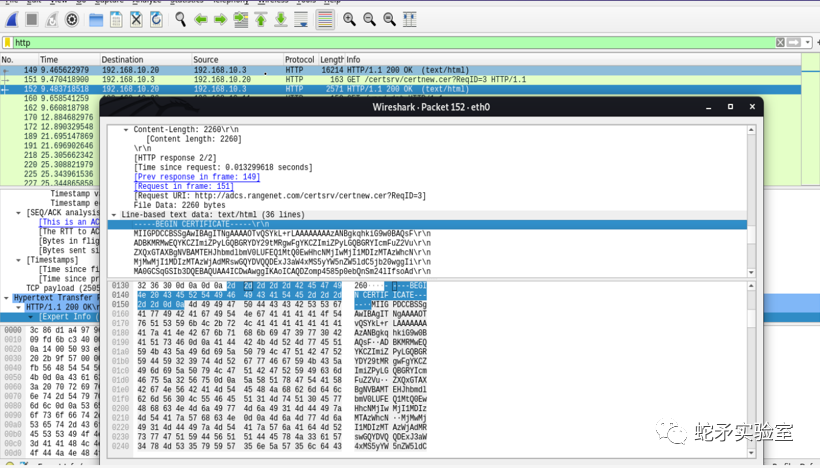Go back in packet history
Viewport: 820px width, 468px height.
201,20
